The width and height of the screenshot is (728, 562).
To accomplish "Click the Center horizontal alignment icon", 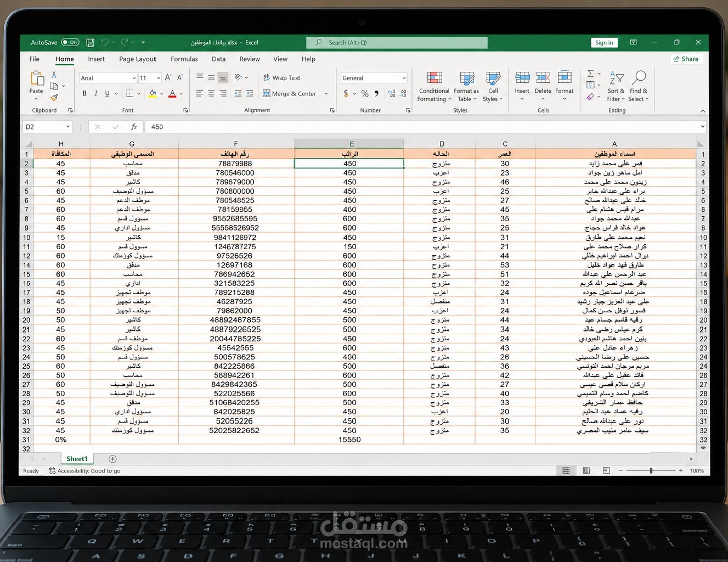I will (x=211, y=94).
